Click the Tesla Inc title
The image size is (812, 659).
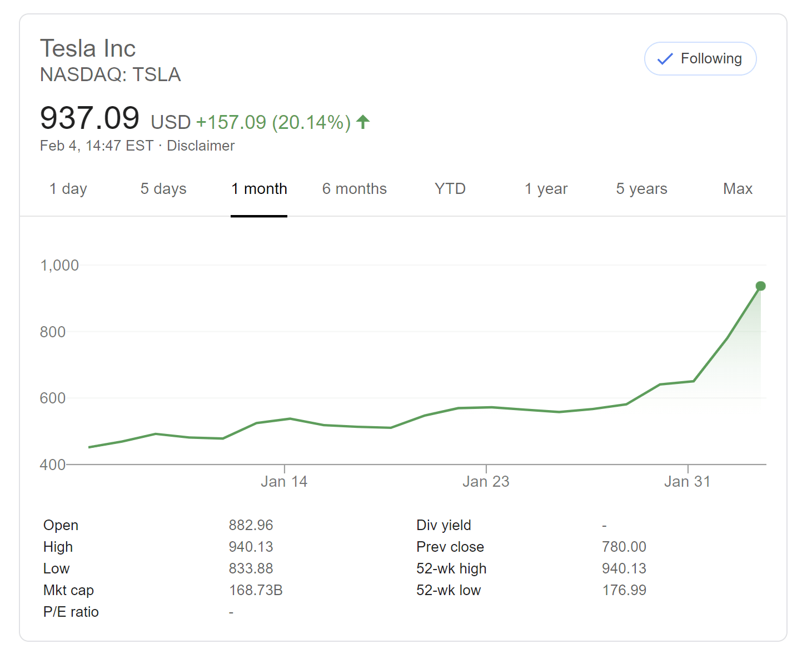[88, 48]
